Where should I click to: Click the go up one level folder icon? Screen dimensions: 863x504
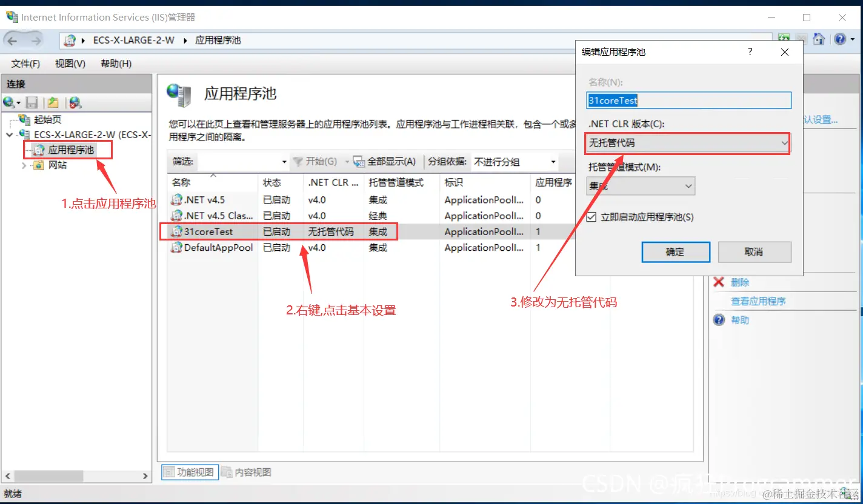(x=53, y=102)
